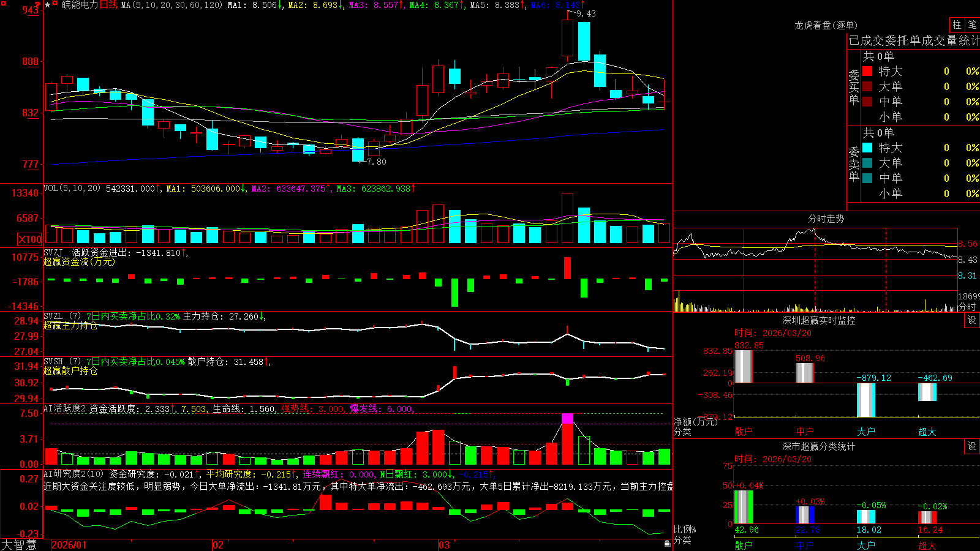Click the AI研究度2(10) indicator label

(74, 474)
